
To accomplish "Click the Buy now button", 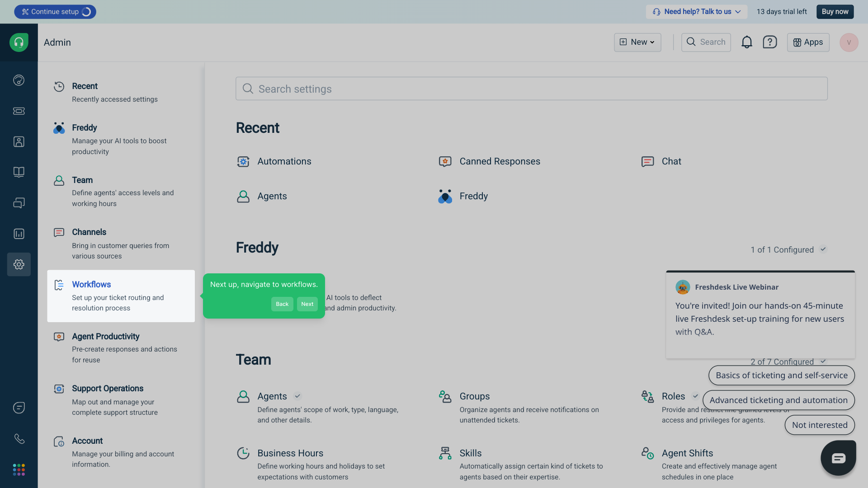I will click(835, 12).
